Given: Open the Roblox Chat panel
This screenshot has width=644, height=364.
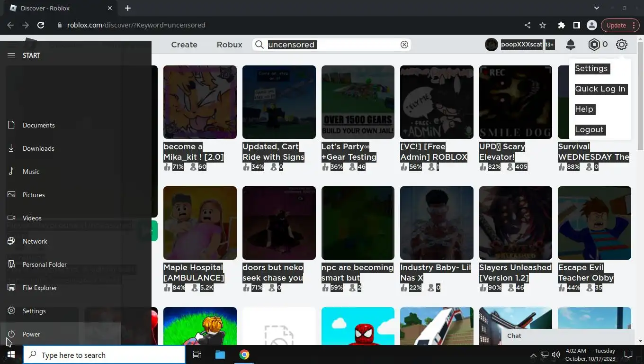Looking at the screenshot, I should click(x=567, y=336).
